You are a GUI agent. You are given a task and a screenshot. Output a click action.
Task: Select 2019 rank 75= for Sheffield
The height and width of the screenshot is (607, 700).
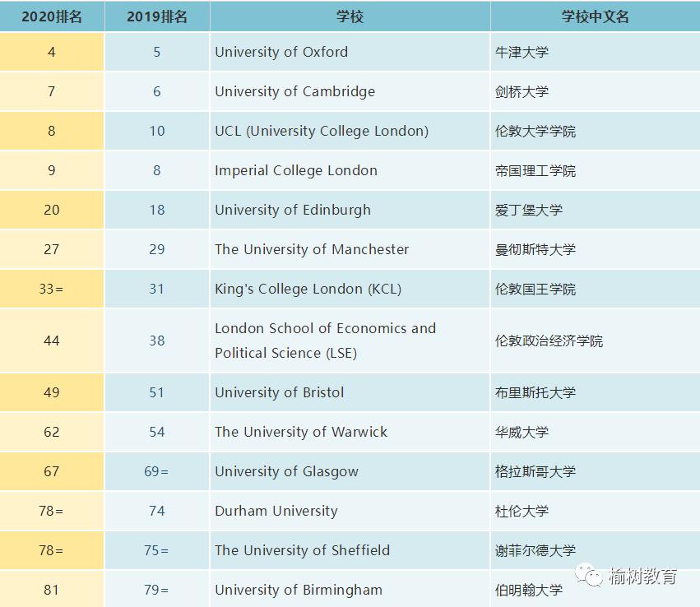pos(157,550)
